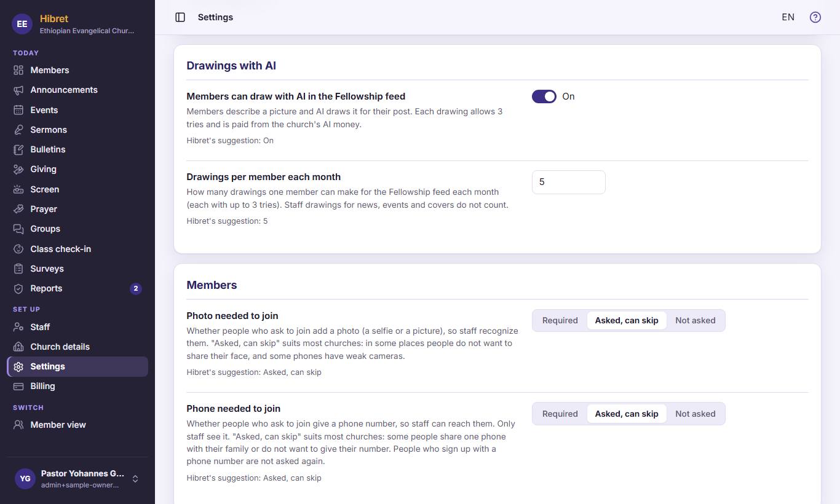The width and height of the screenshot is (840, 504).
Task: Open the Settings sidebar item
Action: tap(77, 366)
